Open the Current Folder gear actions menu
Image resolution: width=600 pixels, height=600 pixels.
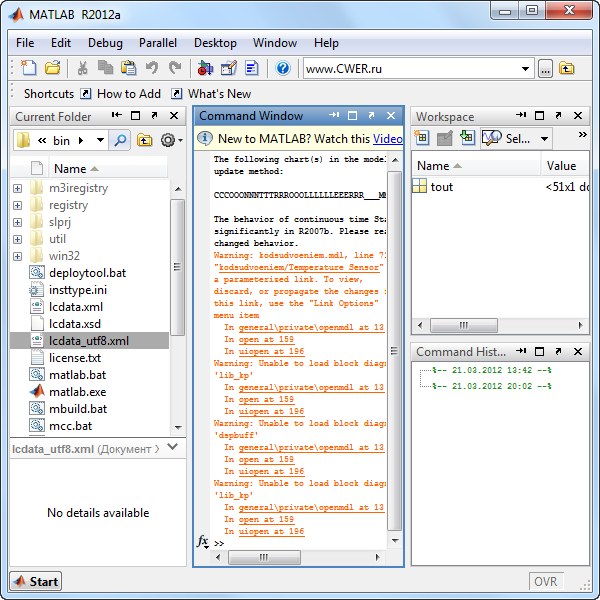point(171,140)
